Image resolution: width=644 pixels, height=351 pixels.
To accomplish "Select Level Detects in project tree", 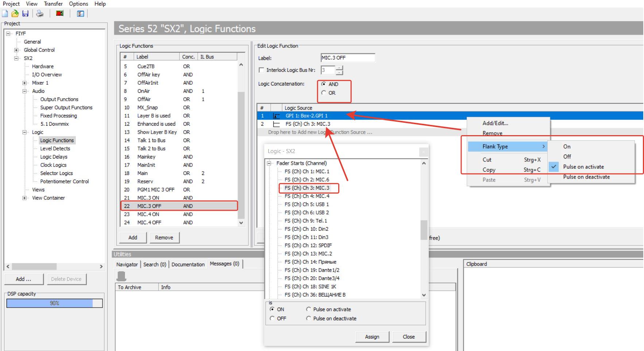I will [55, 149].
